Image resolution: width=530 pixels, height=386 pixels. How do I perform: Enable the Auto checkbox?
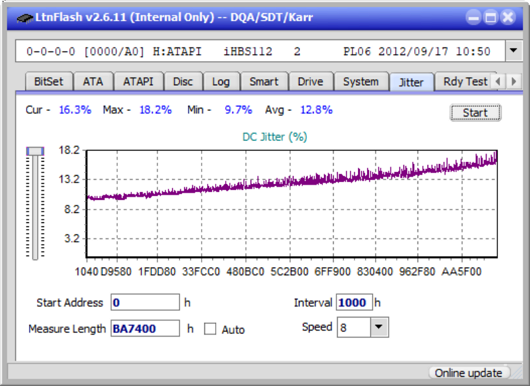pyautogui.click(x=210, y=329)
